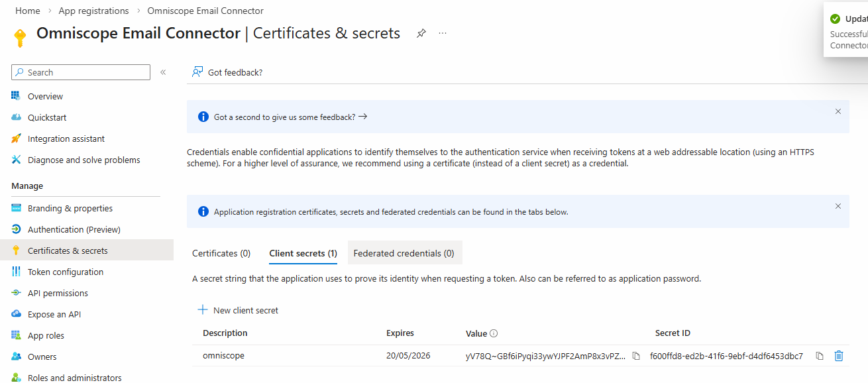This screenshot has height=383, width=868.
Task: Click the Expose an API cloud icon
Action: (x=17, y=314)
